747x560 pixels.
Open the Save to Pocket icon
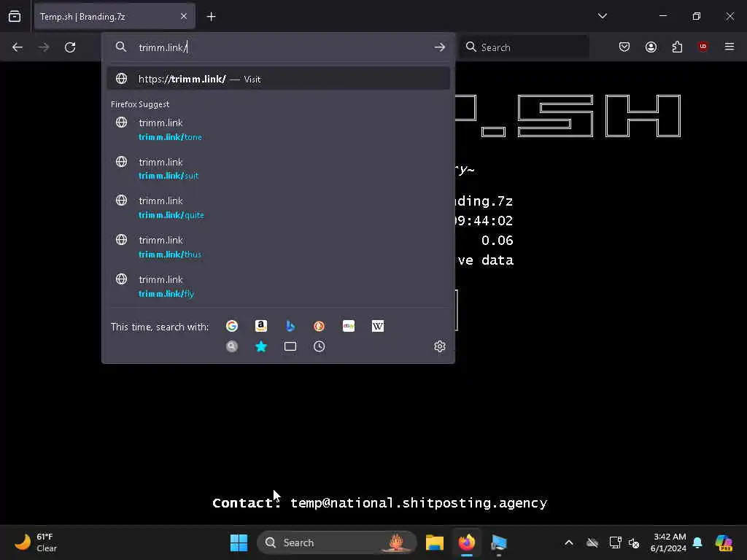pos(624,47)
